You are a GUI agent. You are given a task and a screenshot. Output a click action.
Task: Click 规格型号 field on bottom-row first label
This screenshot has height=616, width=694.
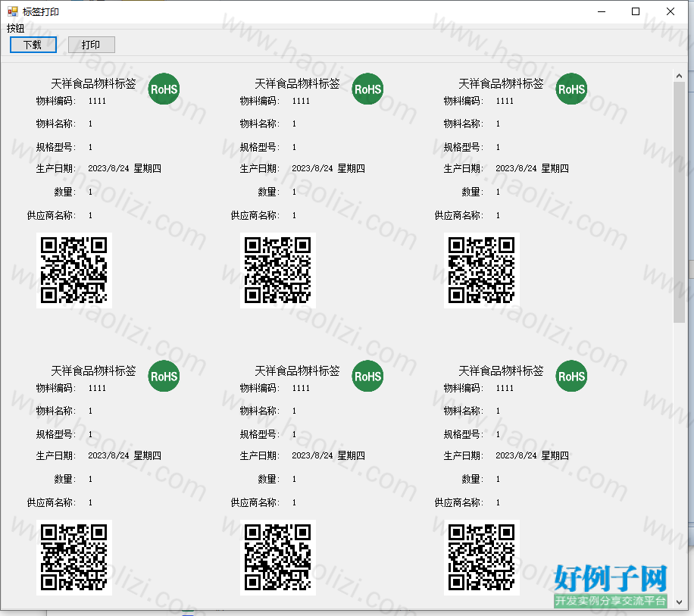64,434
